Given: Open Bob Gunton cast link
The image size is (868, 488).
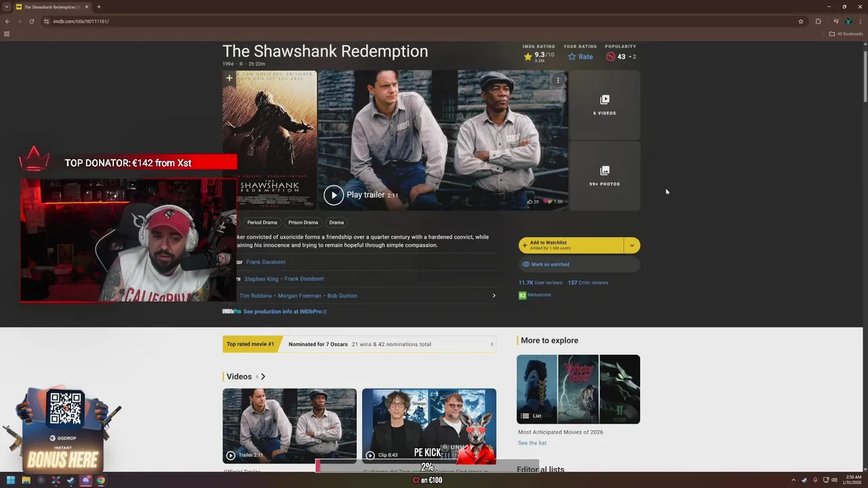Looking at the screenshot, I should 342,296.
